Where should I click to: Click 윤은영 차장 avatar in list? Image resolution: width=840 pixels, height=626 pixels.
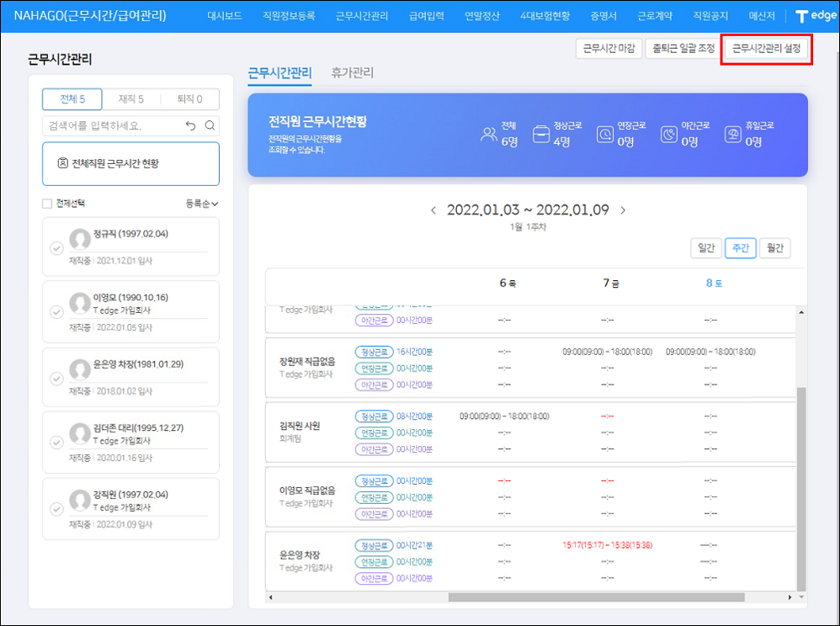pos(80,369)
